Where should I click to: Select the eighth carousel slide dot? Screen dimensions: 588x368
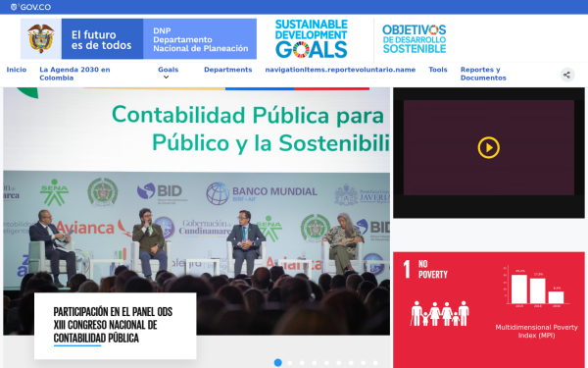363,363
